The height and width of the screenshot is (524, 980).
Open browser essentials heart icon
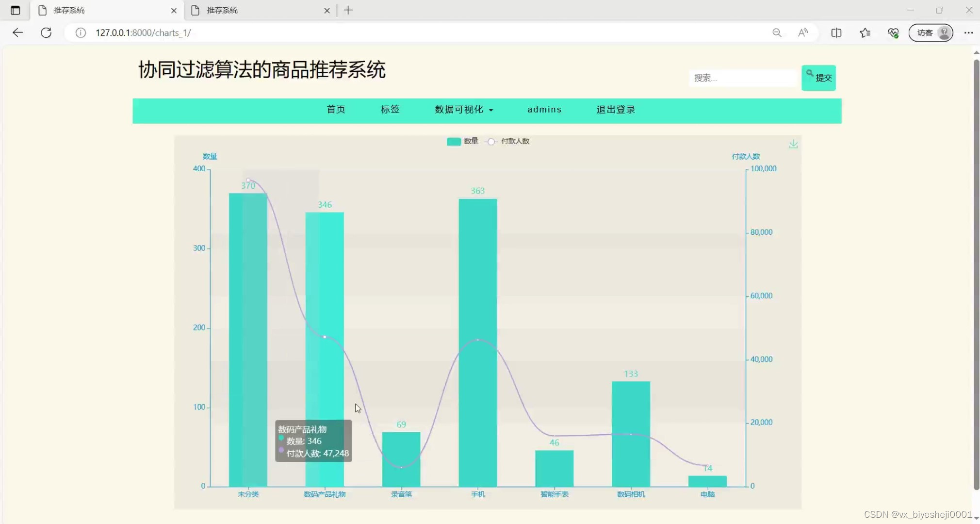[893, 33]
